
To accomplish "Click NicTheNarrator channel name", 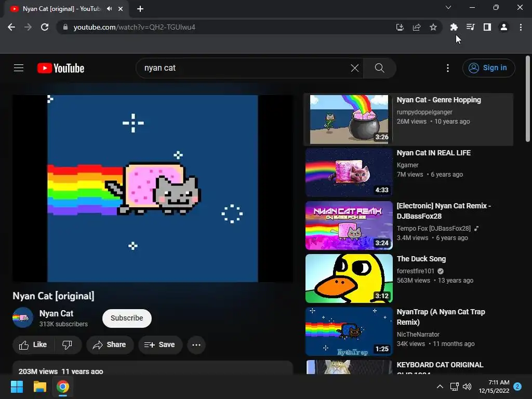I will 418,334.
